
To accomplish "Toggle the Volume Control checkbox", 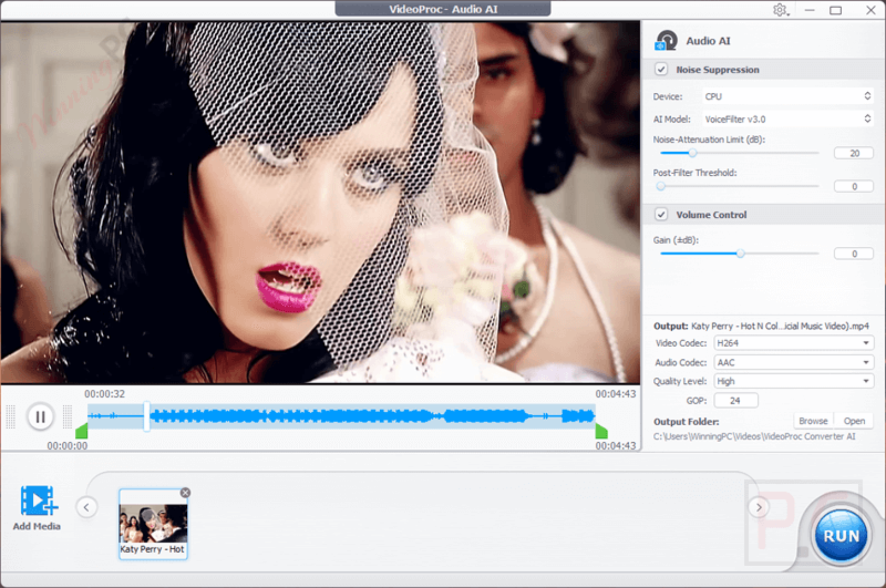I will [661, 214].
